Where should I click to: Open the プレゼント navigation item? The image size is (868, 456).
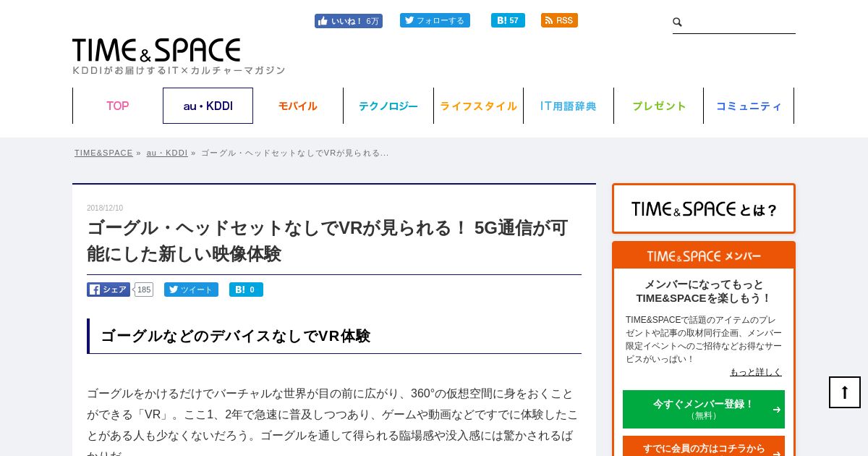tap(659, 106)
